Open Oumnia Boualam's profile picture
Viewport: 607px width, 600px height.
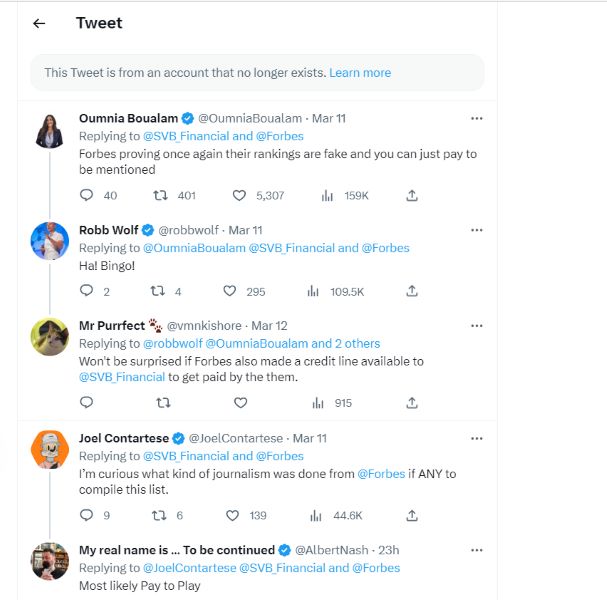[50, 132]
